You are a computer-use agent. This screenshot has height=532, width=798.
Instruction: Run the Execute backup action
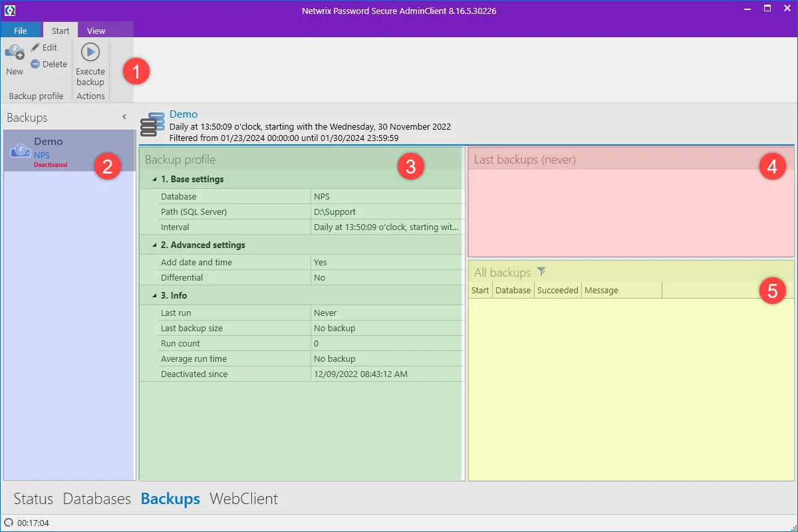click(x=90, y=65)
